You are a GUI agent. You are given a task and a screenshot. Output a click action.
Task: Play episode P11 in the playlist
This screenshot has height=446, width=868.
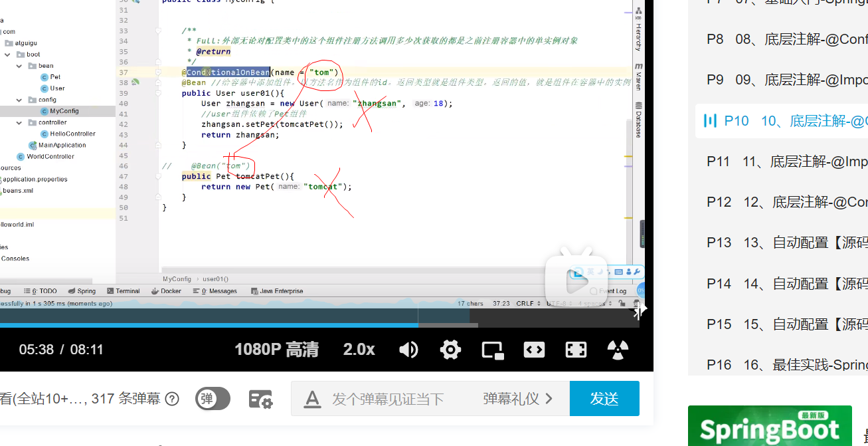[786, 162]
